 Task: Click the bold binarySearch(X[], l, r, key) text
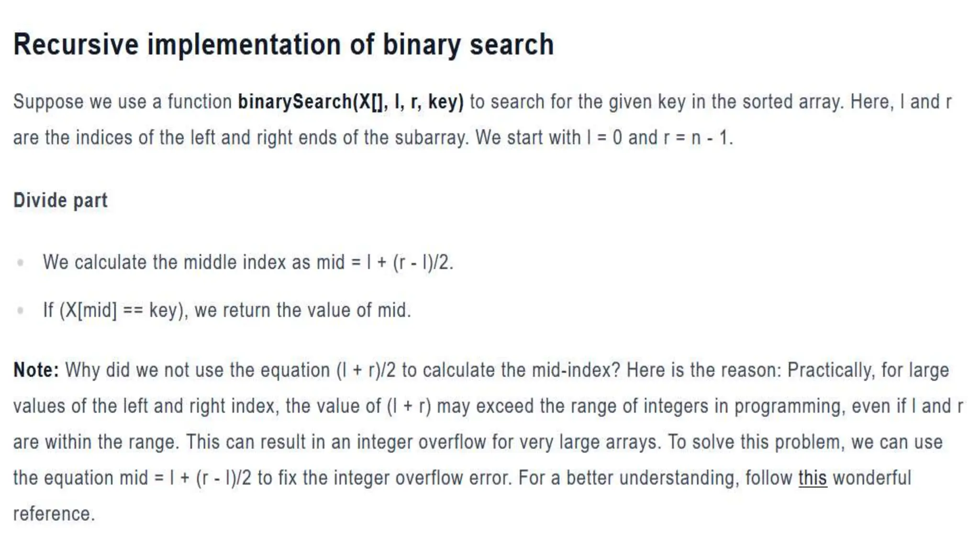point(351,102)
